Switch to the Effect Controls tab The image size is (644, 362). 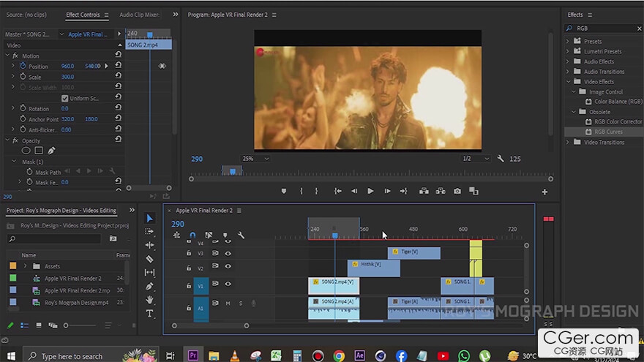click(x=83, y=15)
